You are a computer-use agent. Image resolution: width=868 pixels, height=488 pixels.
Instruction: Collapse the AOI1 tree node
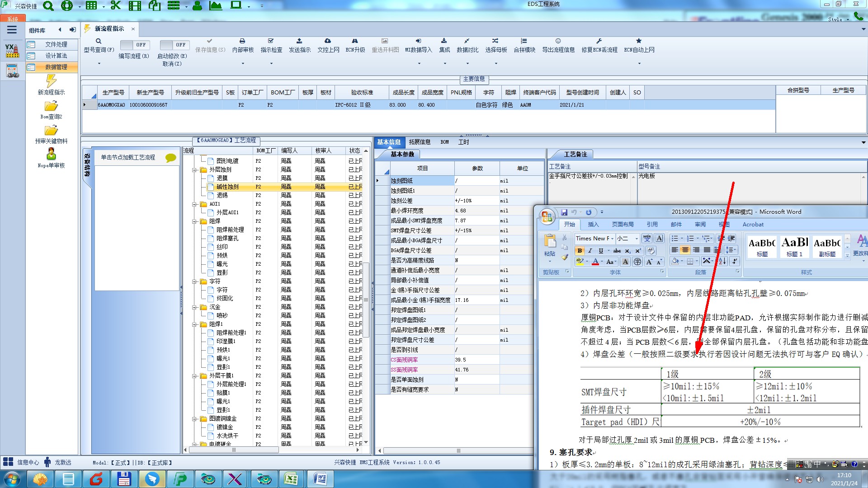pos(194,204)
